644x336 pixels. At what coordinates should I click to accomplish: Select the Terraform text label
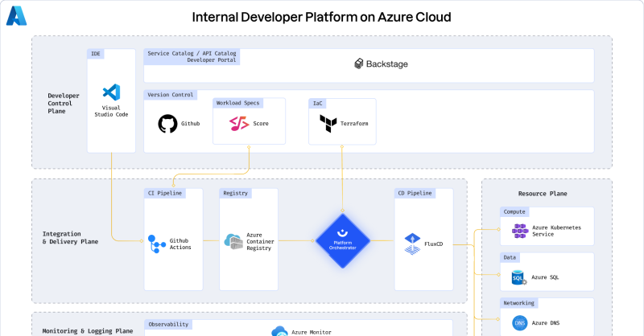354,124
